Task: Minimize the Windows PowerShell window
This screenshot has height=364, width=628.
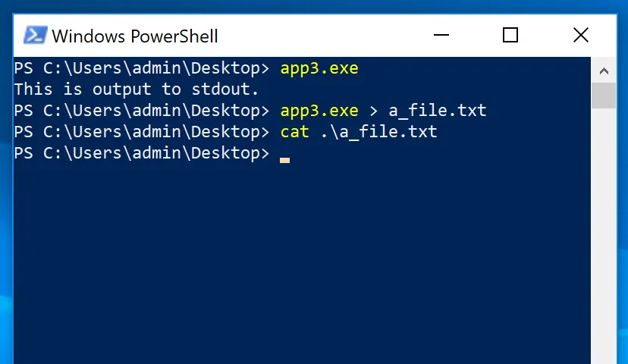Action: pyautogui.click(x=441, y=35)
